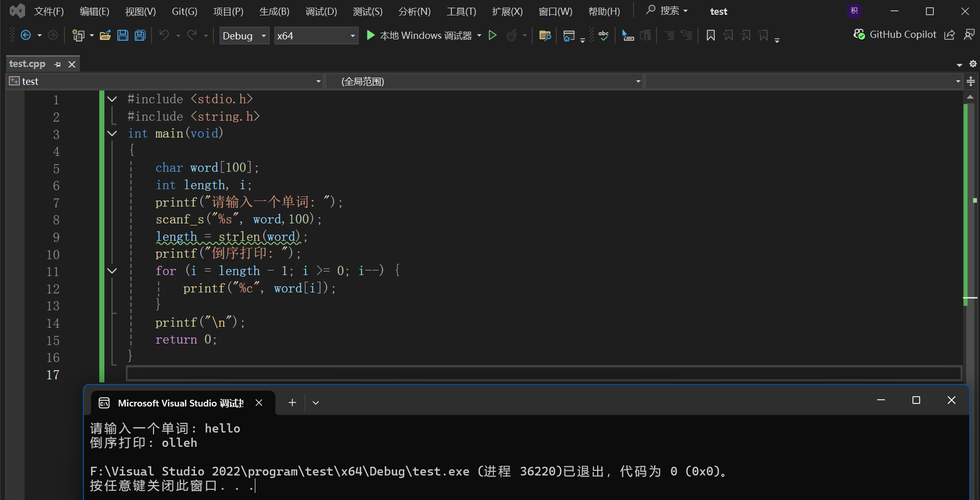Click the Save All icon

pos(140,35)
